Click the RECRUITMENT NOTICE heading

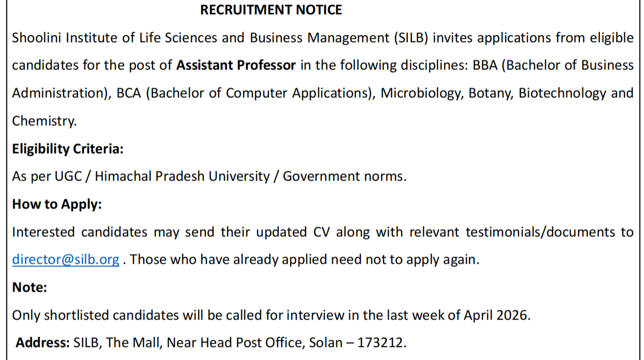(x=271, y=10)
